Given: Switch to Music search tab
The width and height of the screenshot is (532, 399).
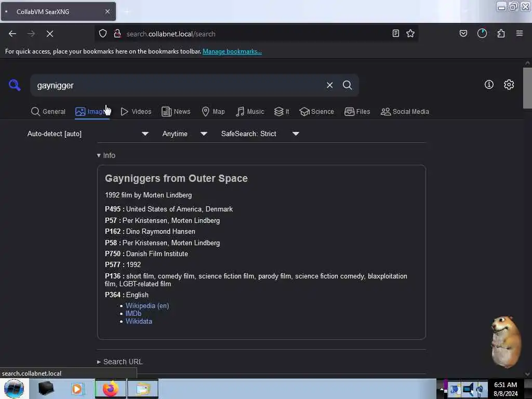Looking at the screenshot, I should tap(250, 112).
